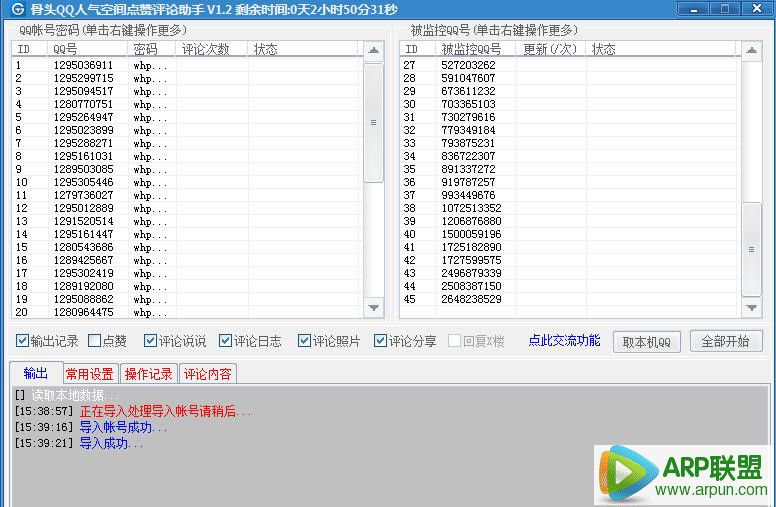
Task: Select monitored QQ 2648238529
Action: [x=570, y=299]
